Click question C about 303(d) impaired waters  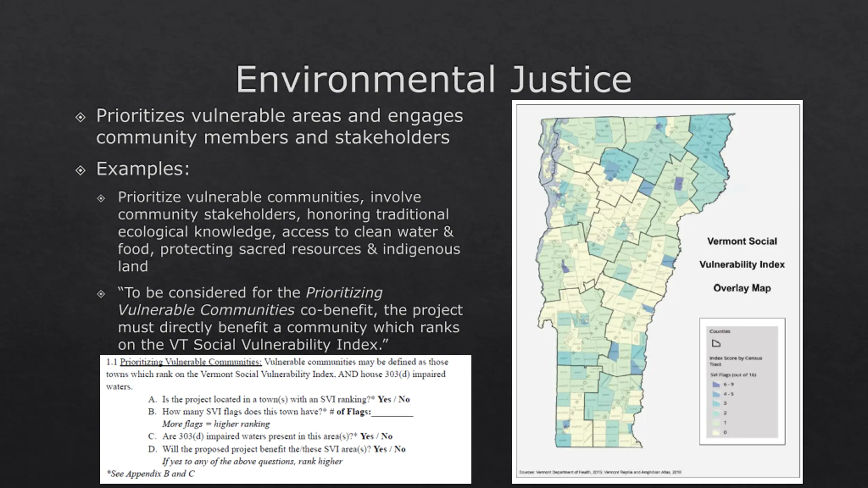pos(270,436)
